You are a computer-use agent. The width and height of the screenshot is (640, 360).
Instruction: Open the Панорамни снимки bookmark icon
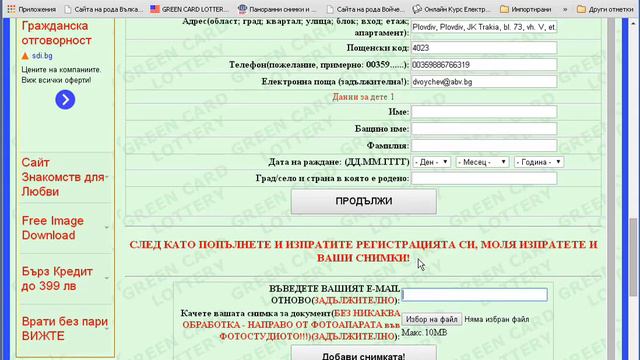pyautogui.click(x=242, y=9)
